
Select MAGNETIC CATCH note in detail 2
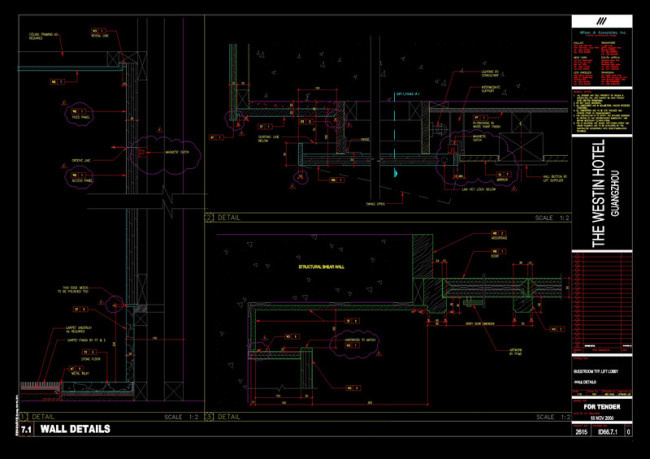coord(478,138)
